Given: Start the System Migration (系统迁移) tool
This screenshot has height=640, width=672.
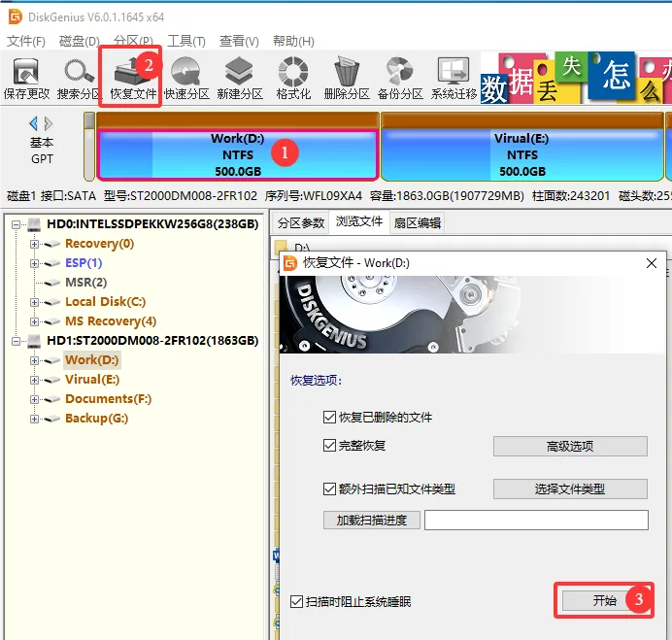Looking at the screenshot, I should pos(454,79).
